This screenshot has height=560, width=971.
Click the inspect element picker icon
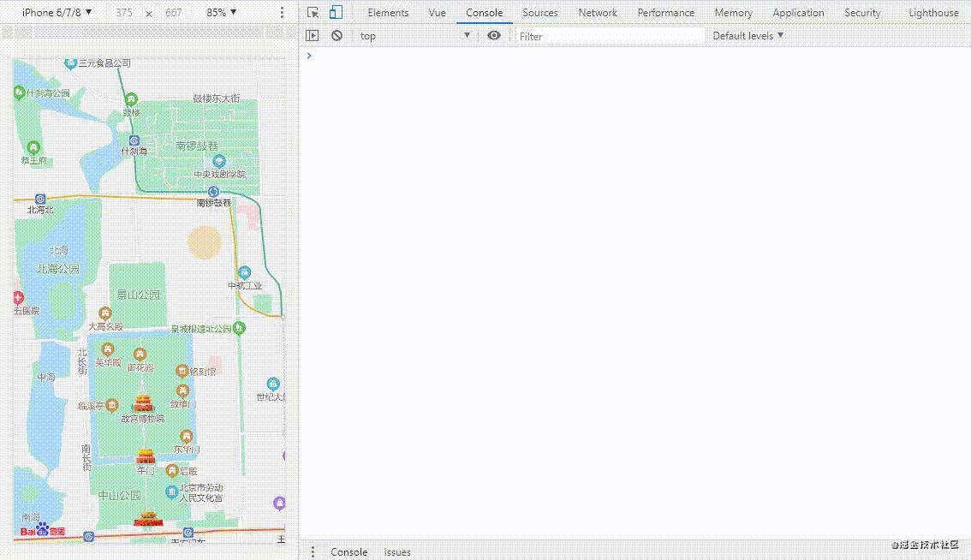tap(313, 12)
